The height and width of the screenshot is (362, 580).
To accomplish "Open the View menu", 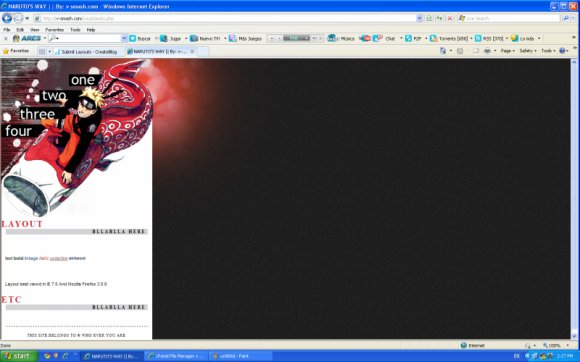I will click(34, 30).
